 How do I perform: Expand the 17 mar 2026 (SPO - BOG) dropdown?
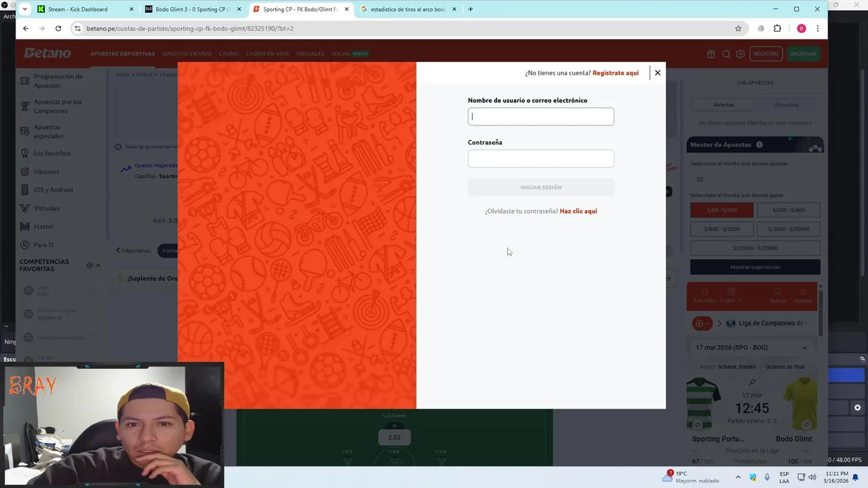(x=751, y=348)
